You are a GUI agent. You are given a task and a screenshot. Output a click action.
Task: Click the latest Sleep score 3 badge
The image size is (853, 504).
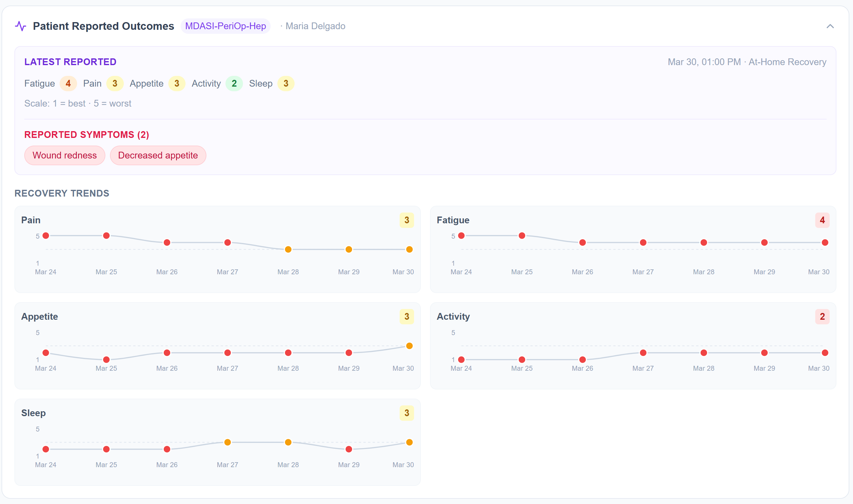pos(286,84)
